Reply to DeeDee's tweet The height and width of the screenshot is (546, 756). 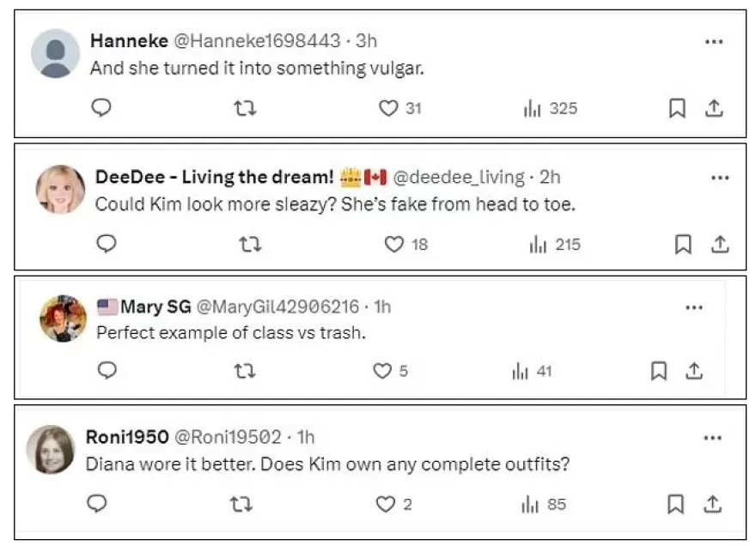[106, 245]
